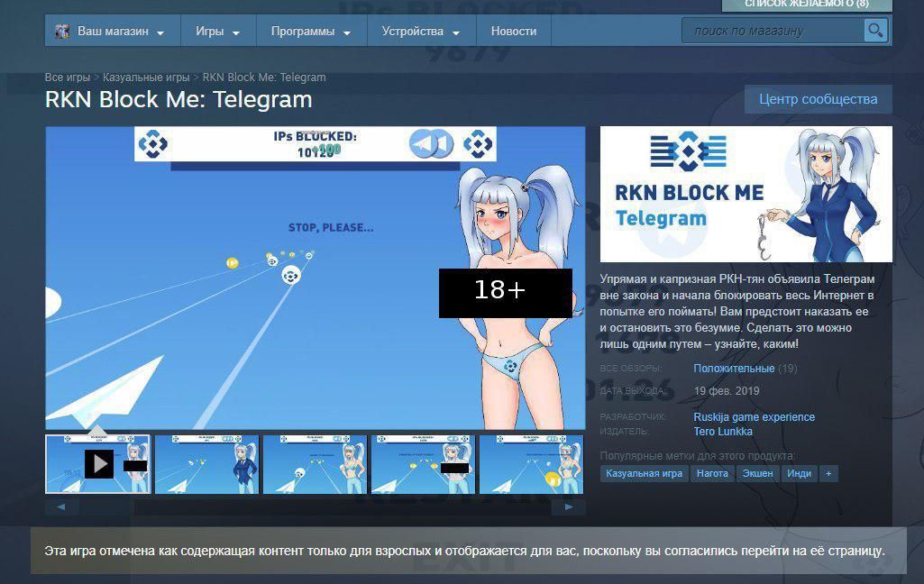Select the 'Экшен' tag
924x584 pixels.
pyautogui.click(x=757, y=473)
